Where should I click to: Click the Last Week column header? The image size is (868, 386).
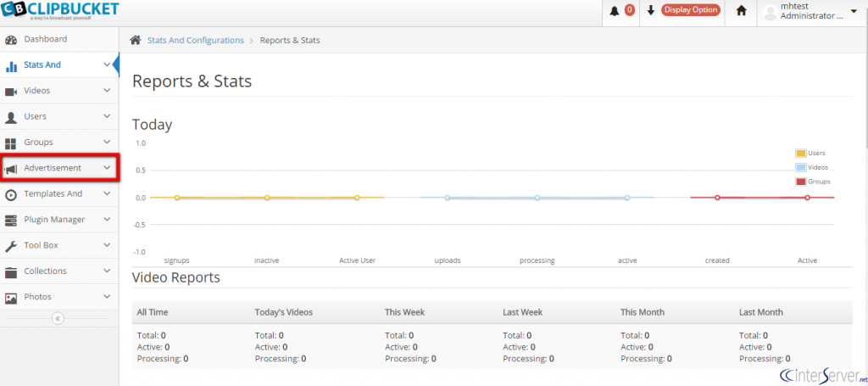[522, 312]
